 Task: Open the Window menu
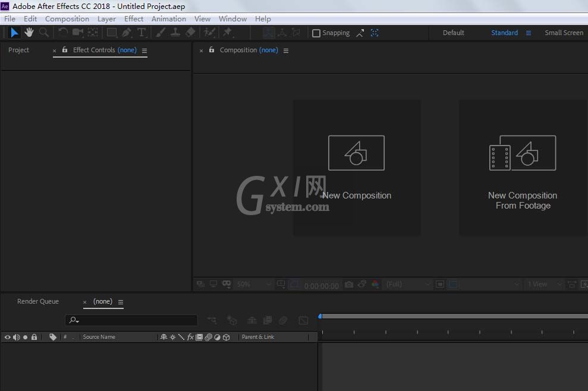[232, 19]
